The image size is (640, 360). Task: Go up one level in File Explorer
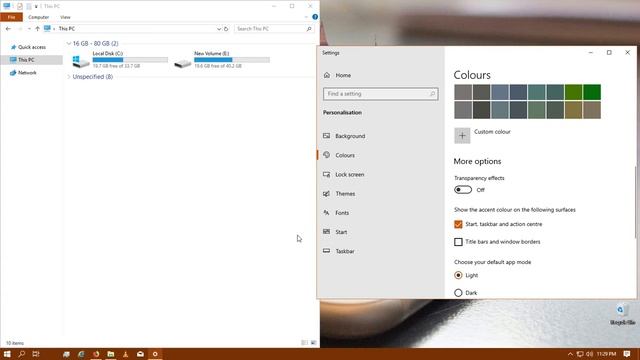[x=37, y=29]
